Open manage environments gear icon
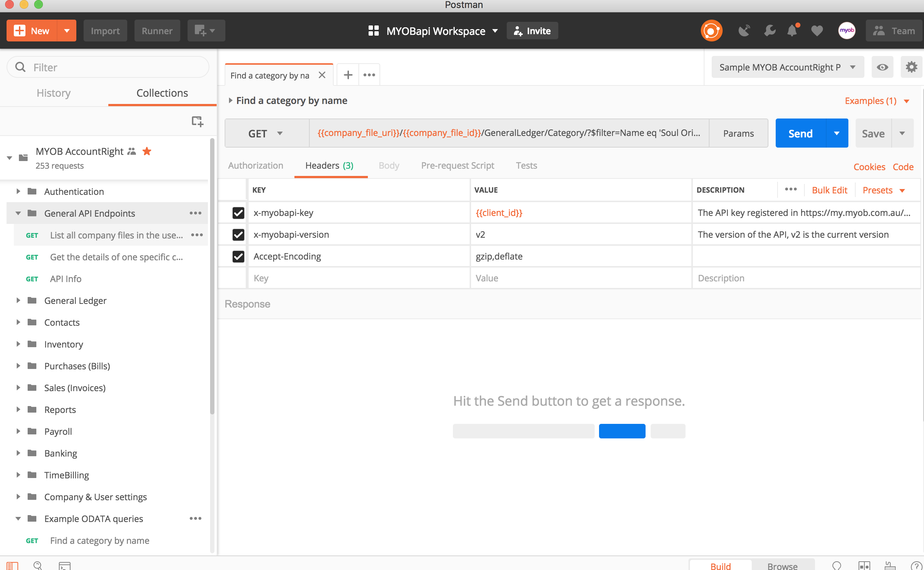The height and width of the screenshot is (570, 924). click(x=911, y=67)
